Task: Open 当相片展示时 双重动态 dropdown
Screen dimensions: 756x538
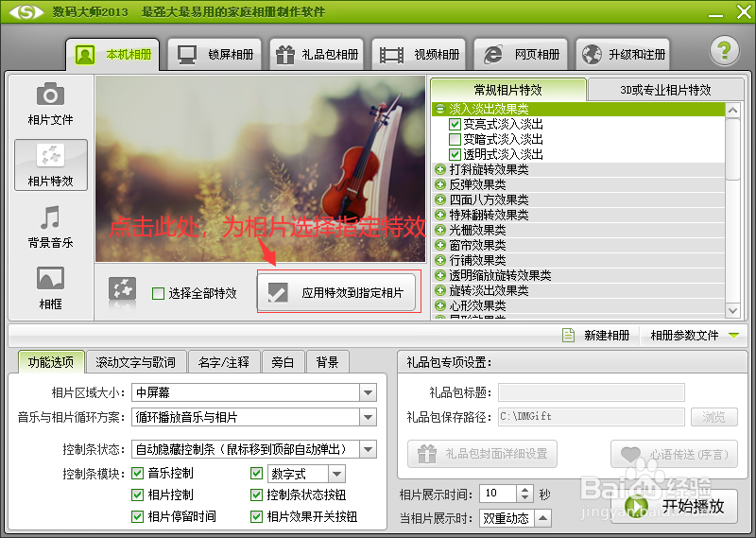Action: 542,518
